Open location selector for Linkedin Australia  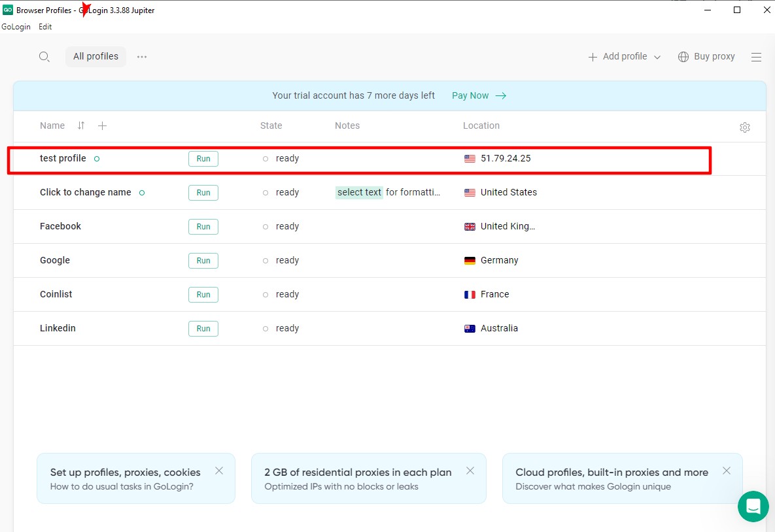click(492, 328)
